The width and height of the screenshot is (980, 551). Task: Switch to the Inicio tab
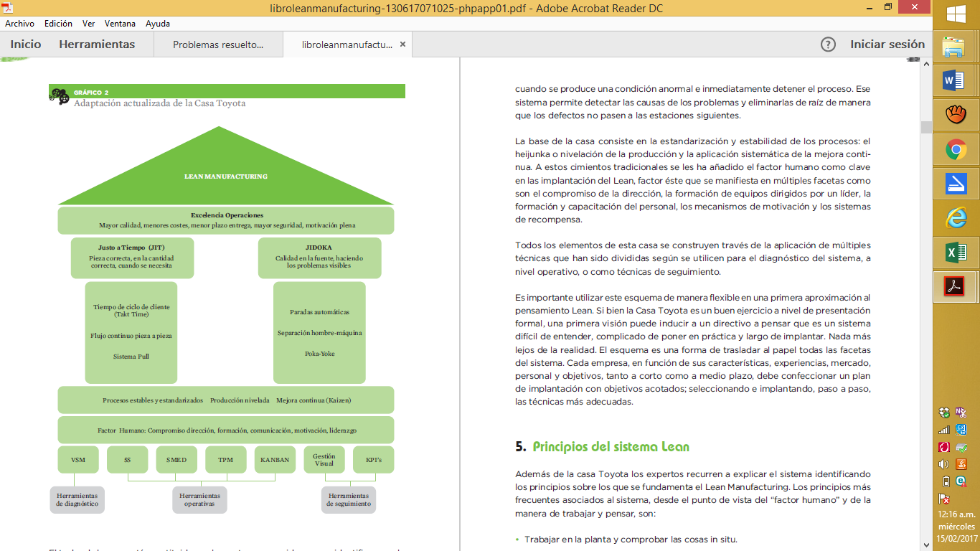coord(26,44)
